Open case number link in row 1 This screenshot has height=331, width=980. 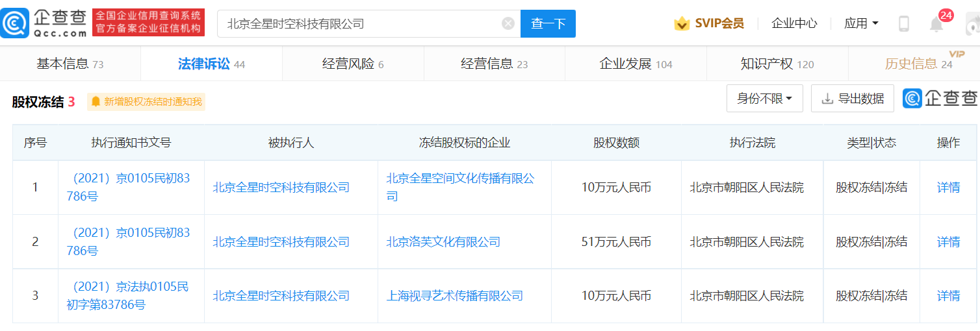[x=129, y=187]
